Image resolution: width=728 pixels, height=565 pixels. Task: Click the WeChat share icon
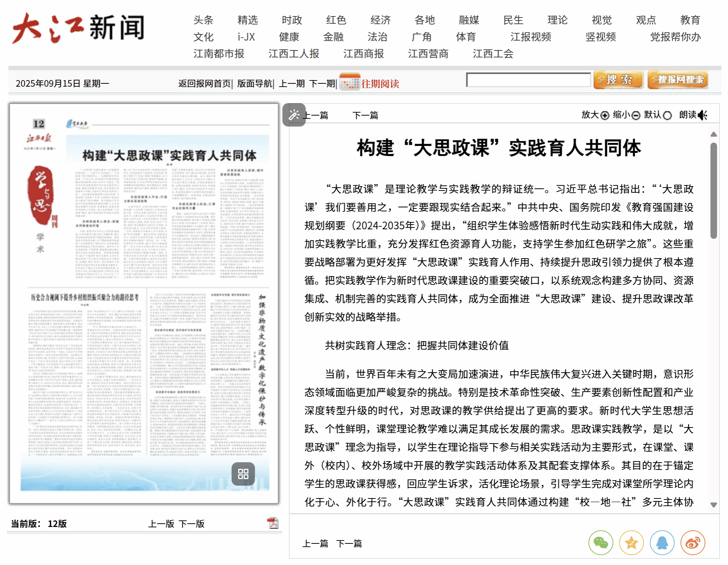point(600,543)
